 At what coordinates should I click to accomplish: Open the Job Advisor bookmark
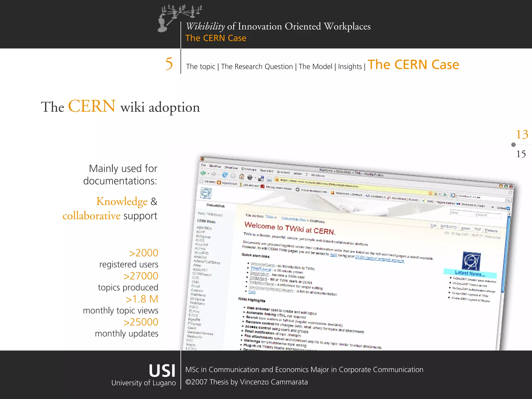click(x=249, y=185)
